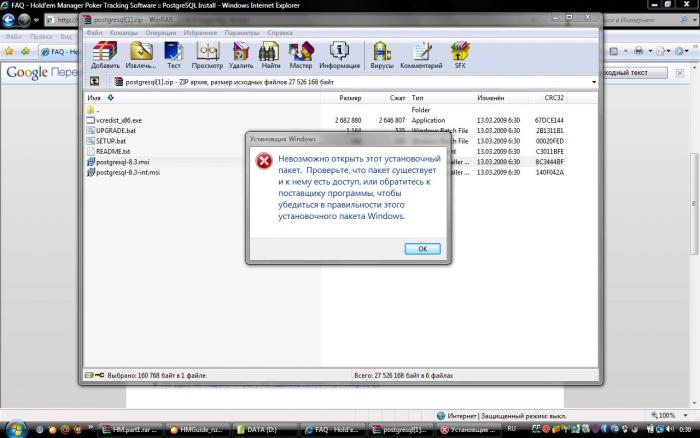Open the IE Page dropdown arrow
The height and width of the screenshot is (438, 700).
coord(669,51)
